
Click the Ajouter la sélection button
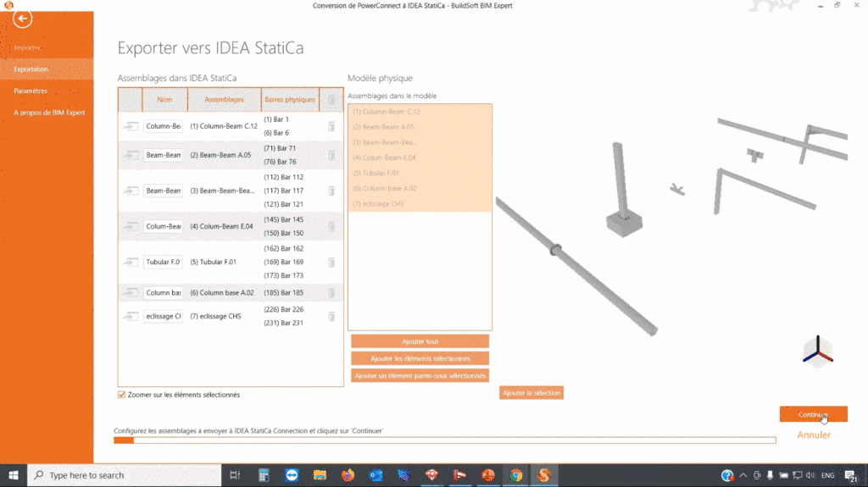click(x=531, y=393)
